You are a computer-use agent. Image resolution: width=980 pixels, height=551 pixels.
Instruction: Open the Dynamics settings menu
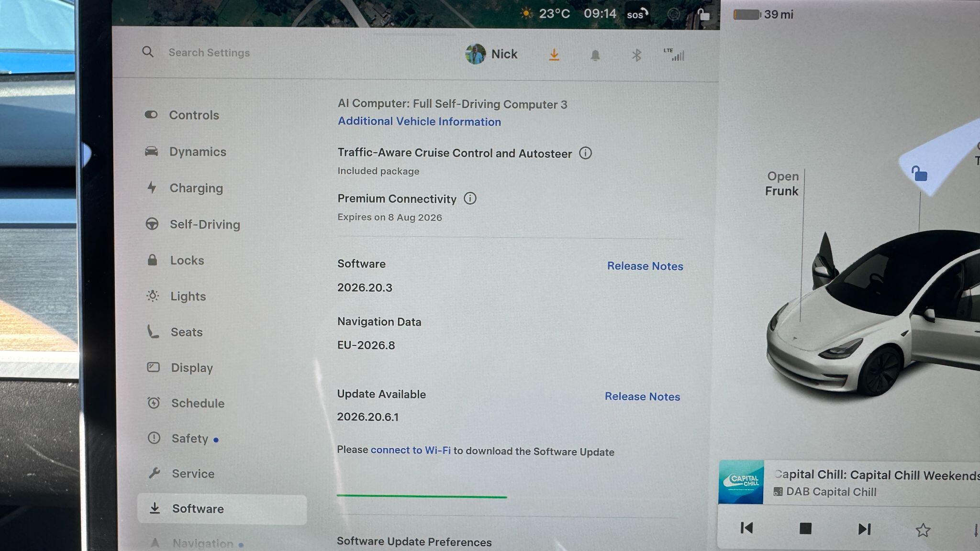point(185,152)
